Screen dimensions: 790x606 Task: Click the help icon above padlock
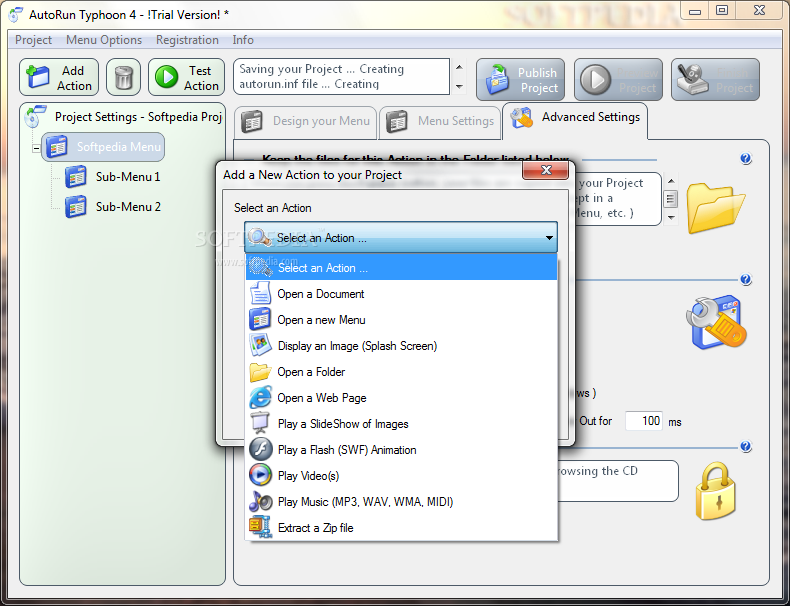point(746,447)
